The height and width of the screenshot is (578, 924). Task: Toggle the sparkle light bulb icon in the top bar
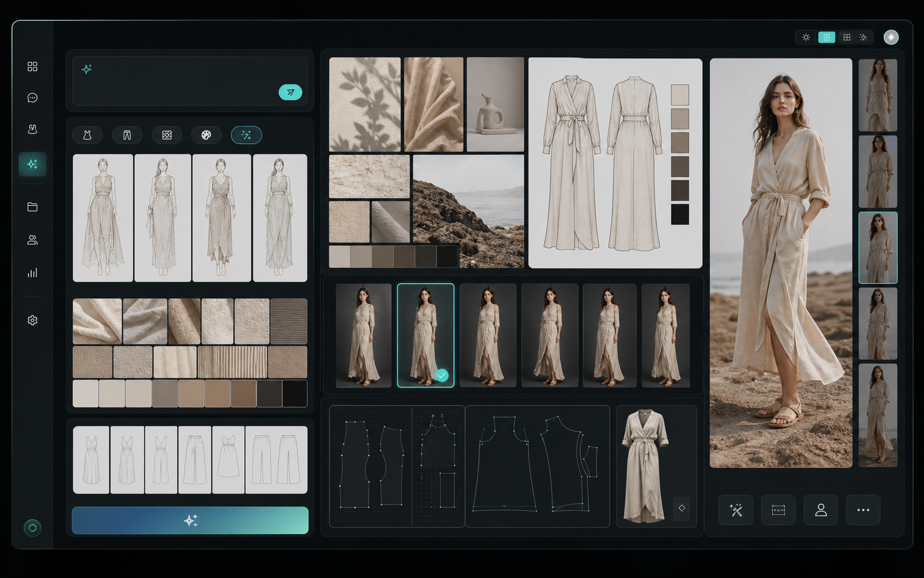point(863,37)
